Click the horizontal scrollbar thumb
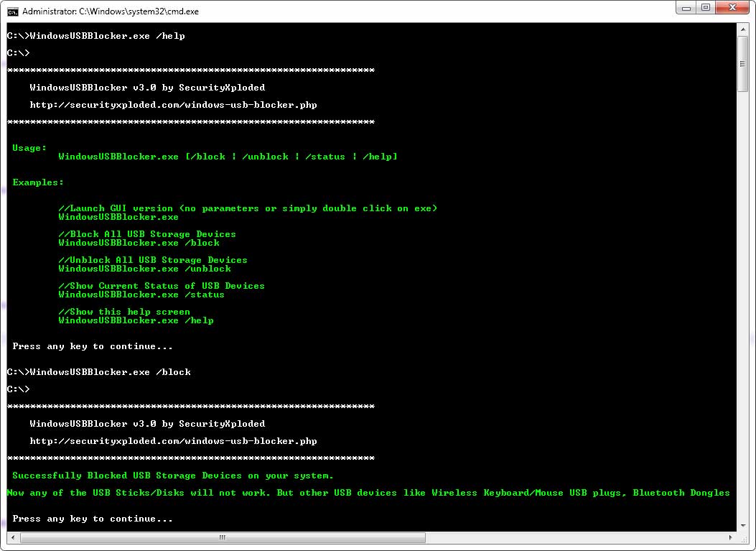 pyautogui.click(x=221, y=537)
